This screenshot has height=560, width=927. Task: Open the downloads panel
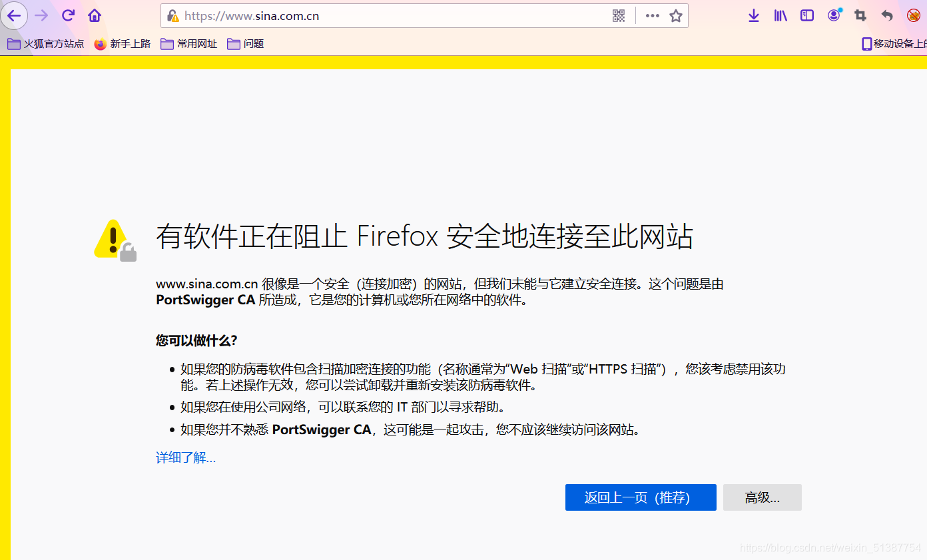point(754,15)
